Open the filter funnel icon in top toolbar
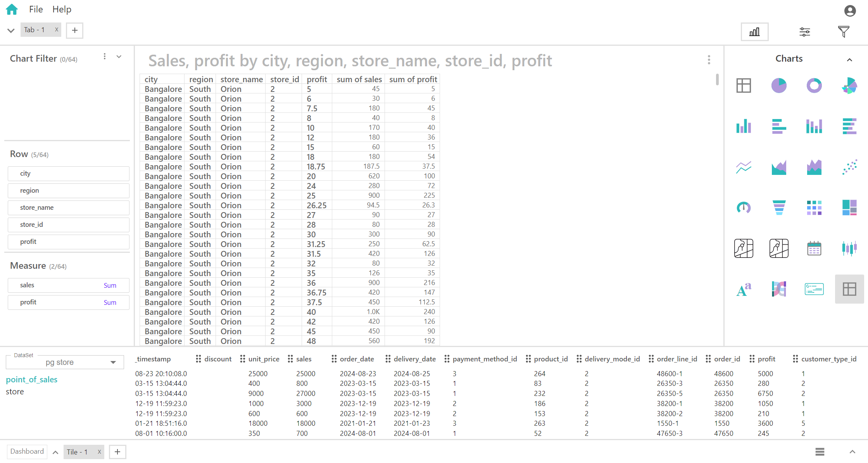 (844, 32)
